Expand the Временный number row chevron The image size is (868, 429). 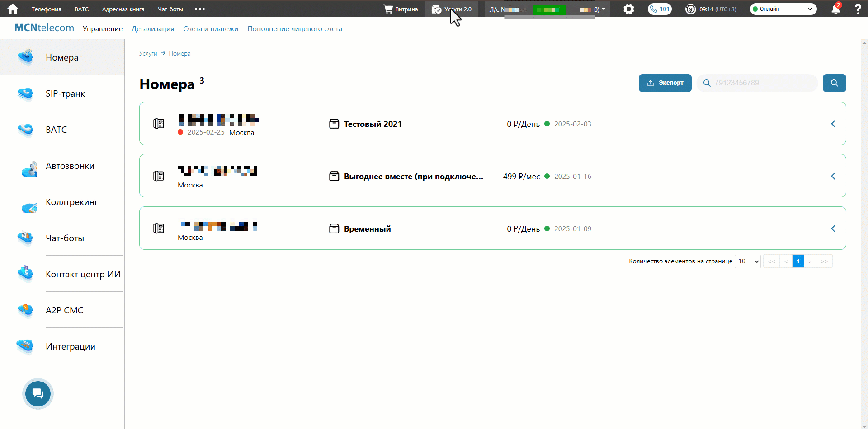833,228
